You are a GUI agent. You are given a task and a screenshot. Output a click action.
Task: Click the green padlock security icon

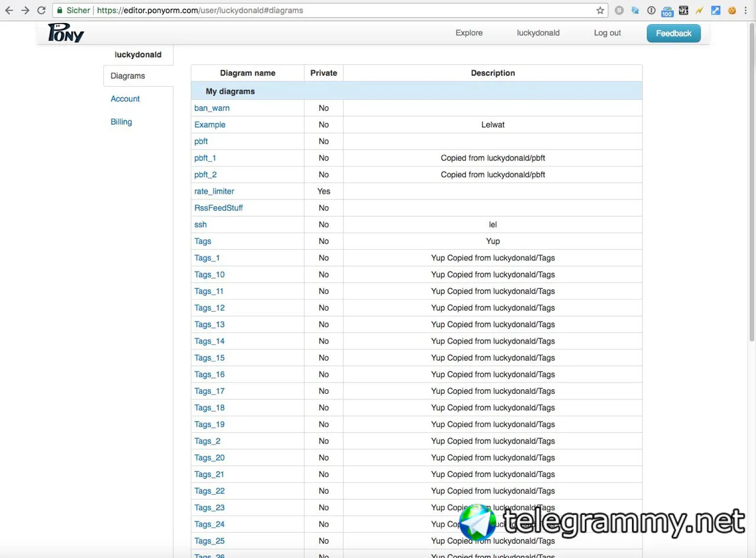pyautogui.click(x=60, y=10)
